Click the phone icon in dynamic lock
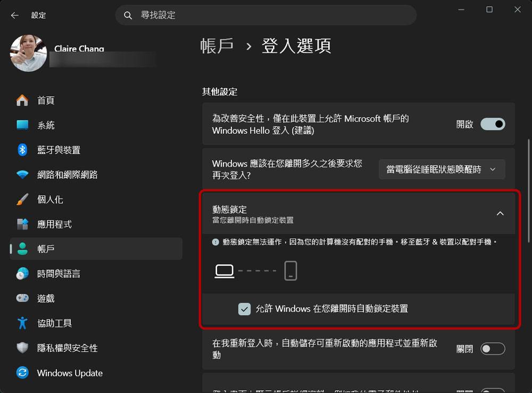Screen dimensions: 532x393 [x=290, y=271]
